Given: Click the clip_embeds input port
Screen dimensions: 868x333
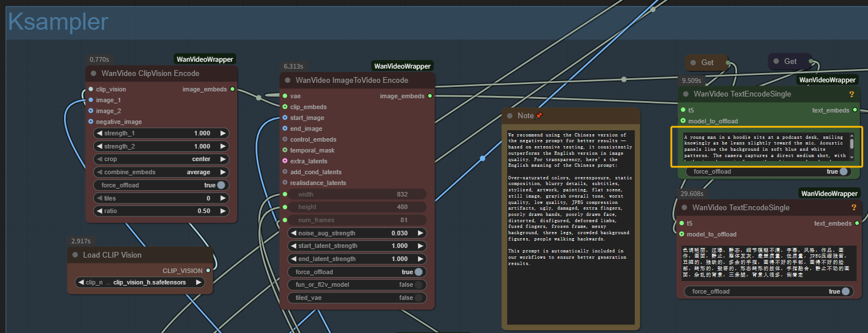Looking at the screenshot, I should coord(285,107).
